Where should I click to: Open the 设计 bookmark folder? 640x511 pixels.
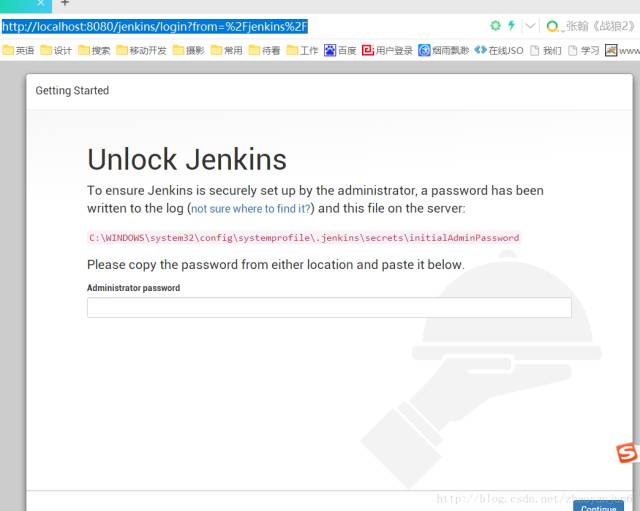click(56, 50)
